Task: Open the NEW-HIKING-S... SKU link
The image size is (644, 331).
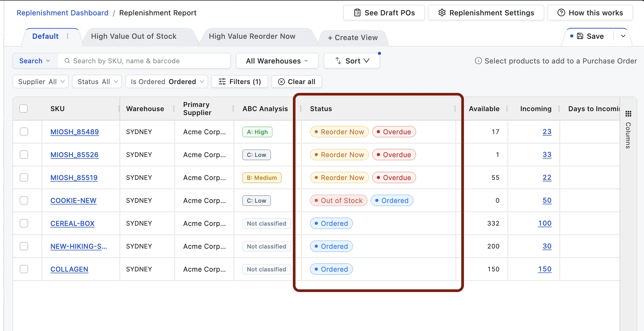Action: (79, 246)
